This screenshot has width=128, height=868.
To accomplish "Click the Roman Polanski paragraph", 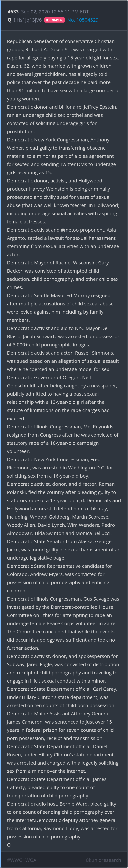I will [63, 509].
